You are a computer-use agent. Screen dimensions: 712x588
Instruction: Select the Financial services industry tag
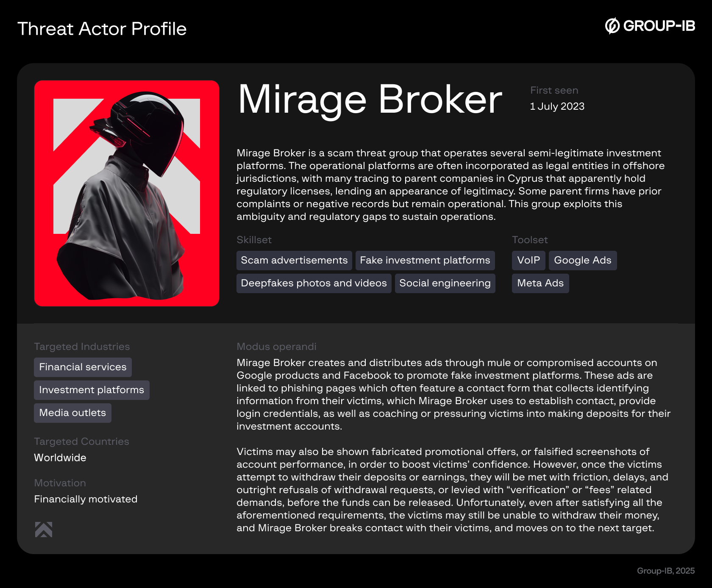tap(83, 367)
